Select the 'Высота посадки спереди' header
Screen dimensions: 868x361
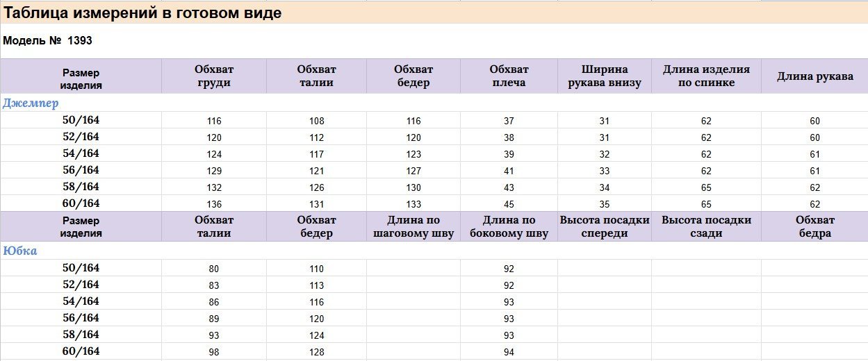pyautogui.click(x=604, y=226)
